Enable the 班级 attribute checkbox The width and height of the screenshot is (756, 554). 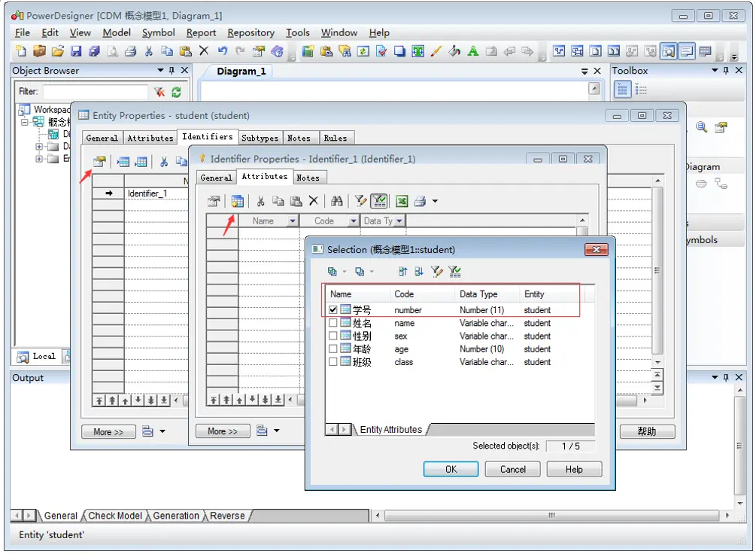[332, 362]
